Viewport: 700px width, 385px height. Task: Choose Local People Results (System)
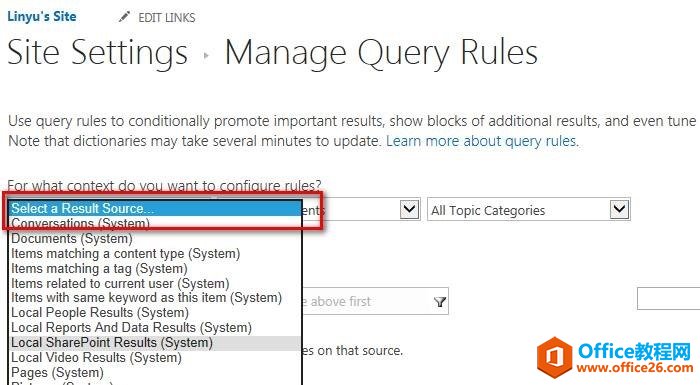click(155, 313)
